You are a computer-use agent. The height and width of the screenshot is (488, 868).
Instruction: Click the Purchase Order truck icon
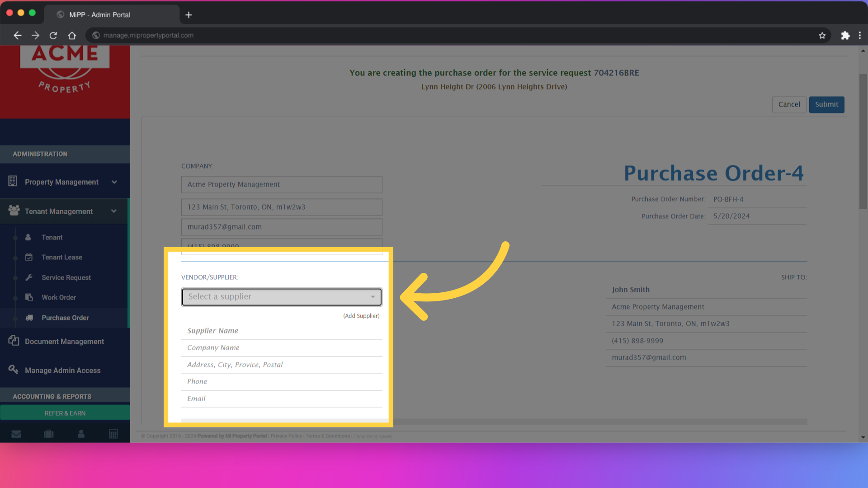click(28, 318)
